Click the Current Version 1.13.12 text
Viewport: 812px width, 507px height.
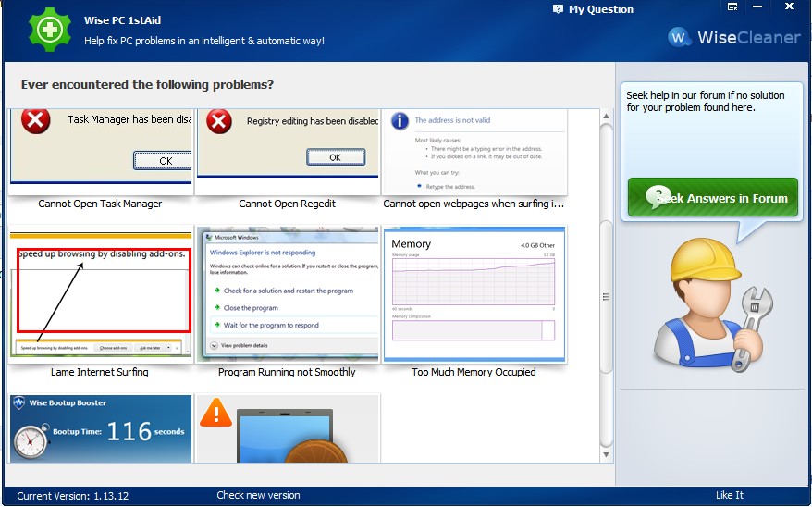click(72, 496)
